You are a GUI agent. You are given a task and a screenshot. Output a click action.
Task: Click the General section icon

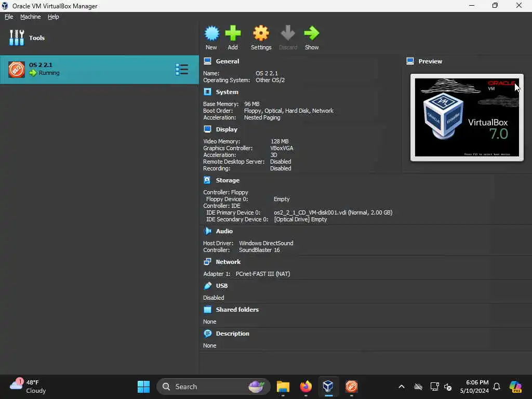click(x=207, y=61)
